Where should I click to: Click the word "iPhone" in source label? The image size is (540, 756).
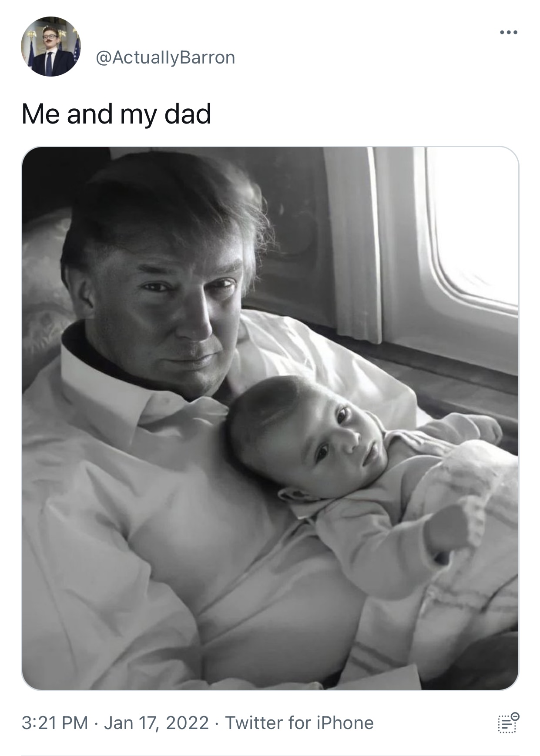[345, 723]
